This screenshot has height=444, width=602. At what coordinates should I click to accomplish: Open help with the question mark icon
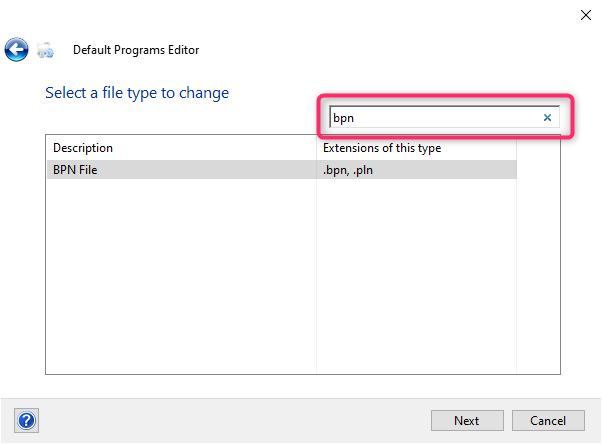pyautogui.click(x=26, y=421)
